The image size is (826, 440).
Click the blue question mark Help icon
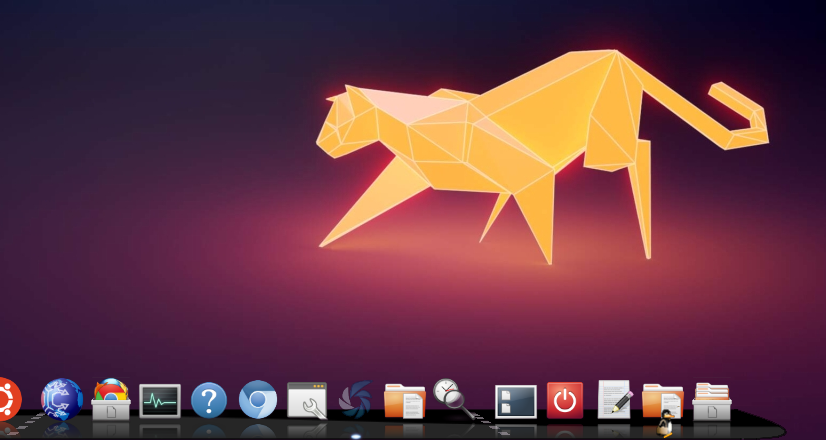(x=209, y=400)
